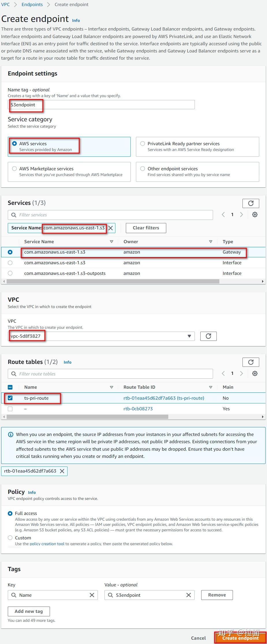Clear the Name tag key field

pos(92,595)
